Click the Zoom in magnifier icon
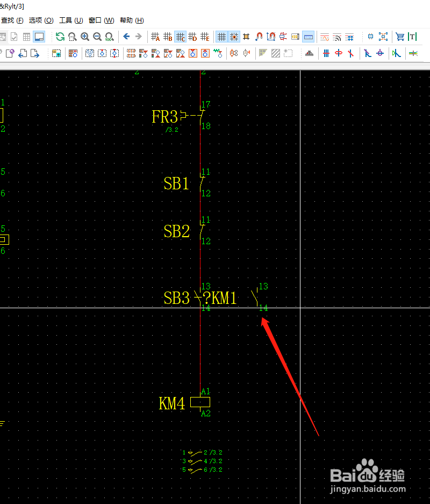Screen dimensions: 430x504 click(85, 37)
